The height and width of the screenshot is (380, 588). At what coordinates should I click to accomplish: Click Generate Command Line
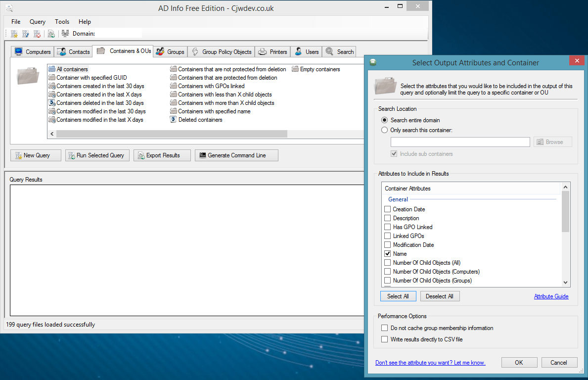click(236, 155)
